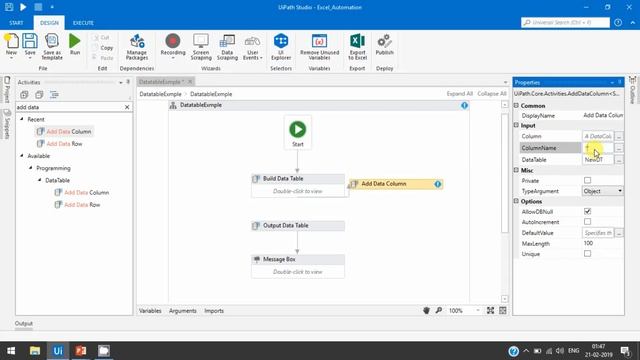This screenshot has width=640, height=360.
Task: Click expand all icon in Activities panel
Action: click(x=24, y=95)
